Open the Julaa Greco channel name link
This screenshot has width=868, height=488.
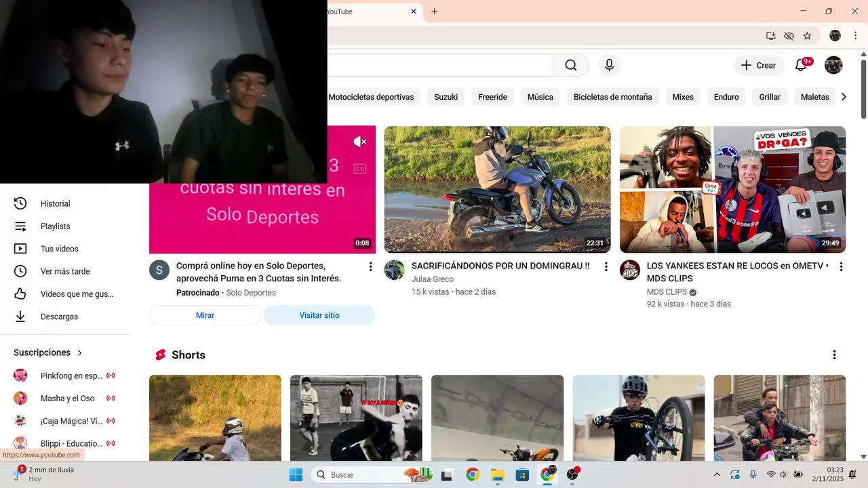433,279
